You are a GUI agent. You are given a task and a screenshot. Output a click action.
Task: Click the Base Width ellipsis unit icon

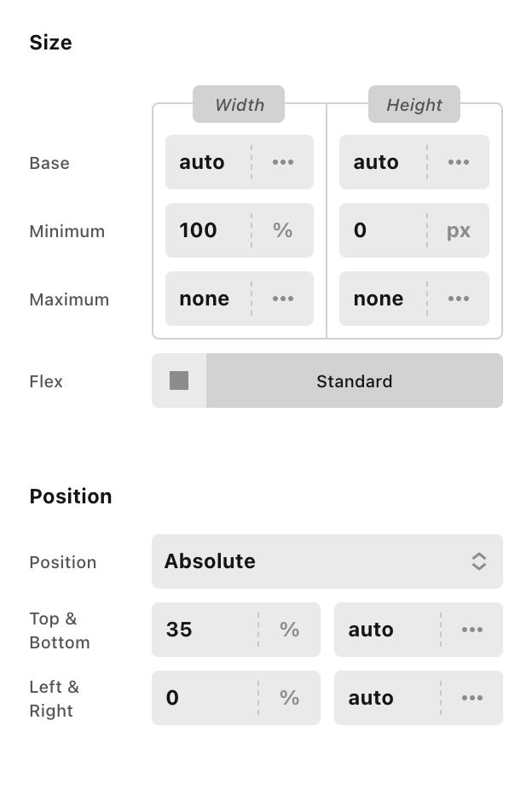click(283, 162)
